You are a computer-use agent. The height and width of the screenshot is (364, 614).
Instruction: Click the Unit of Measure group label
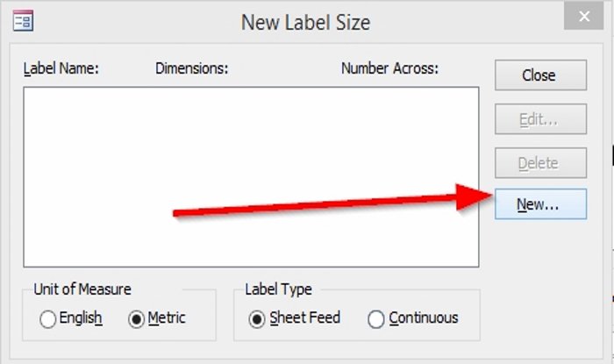point(82,289)
